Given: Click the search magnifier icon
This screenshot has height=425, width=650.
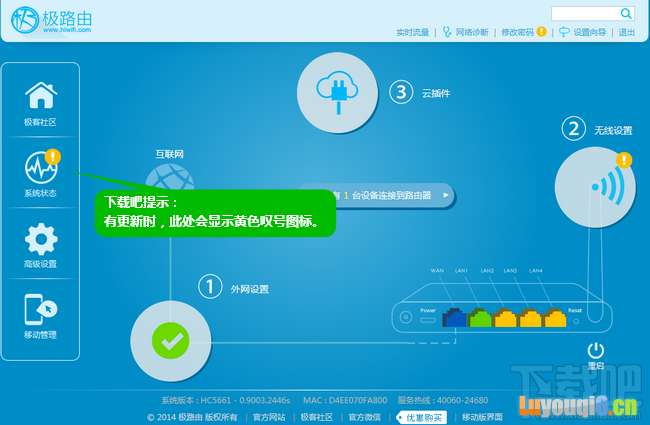Looking at the screenshot, I should (626, 13).
